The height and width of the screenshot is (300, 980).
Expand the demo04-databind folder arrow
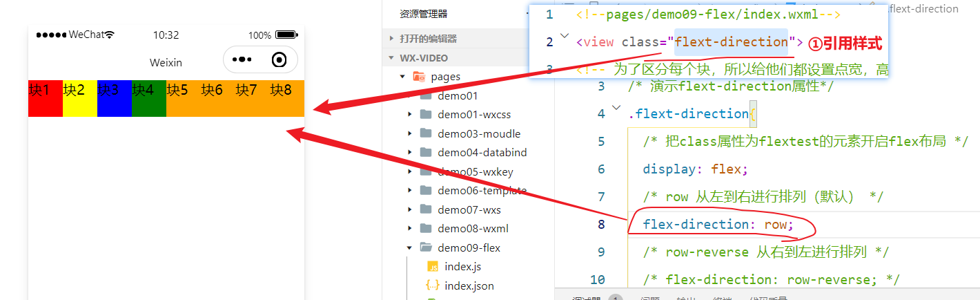410,152
